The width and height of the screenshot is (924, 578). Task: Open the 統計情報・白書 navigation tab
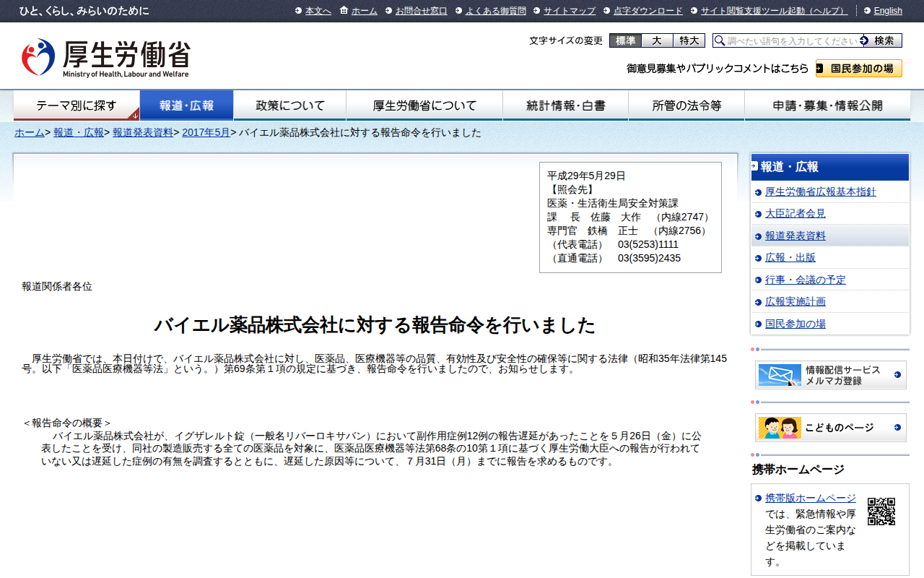tap(566, 105)
